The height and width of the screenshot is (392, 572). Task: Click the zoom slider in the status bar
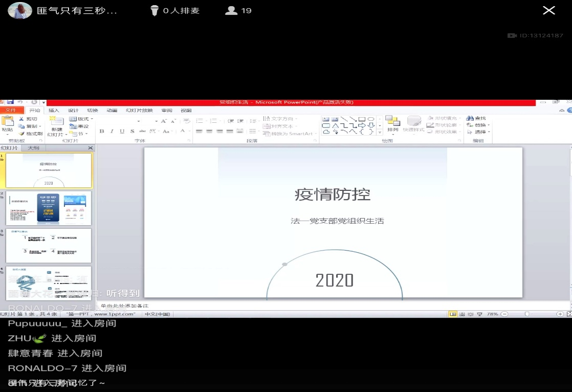pyautogui.click(x=527, y=314)
